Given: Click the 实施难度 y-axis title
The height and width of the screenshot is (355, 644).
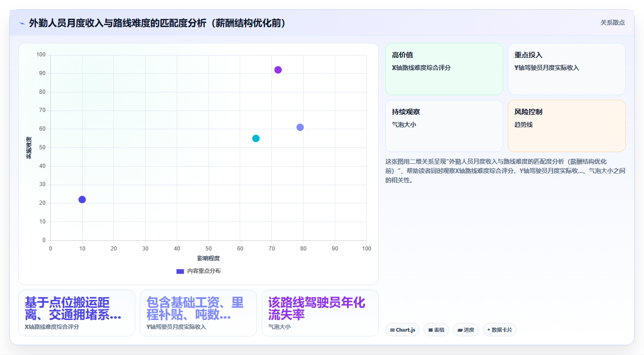Looking at the screenshot, I should [28, 148].
